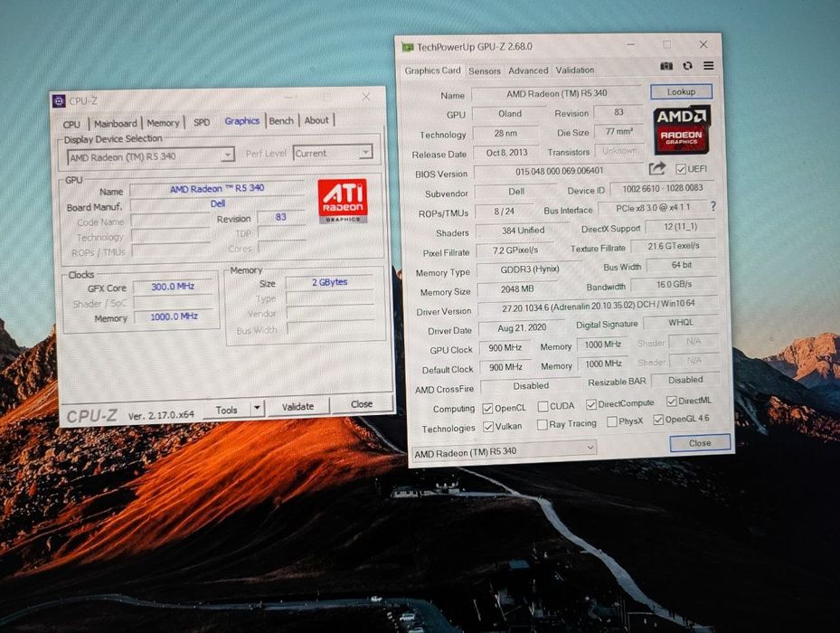Viewport: 840px width, 633px height.
Task: Click the Memory Size 2048 MB value in GPU-Z
Action: point(517,288)
